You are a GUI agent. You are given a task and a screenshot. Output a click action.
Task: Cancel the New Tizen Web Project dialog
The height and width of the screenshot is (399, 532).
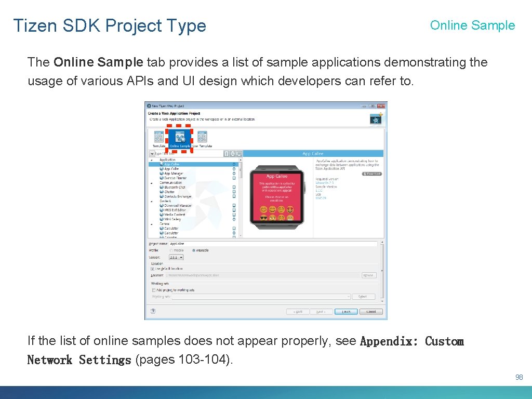tap(371, 312)
